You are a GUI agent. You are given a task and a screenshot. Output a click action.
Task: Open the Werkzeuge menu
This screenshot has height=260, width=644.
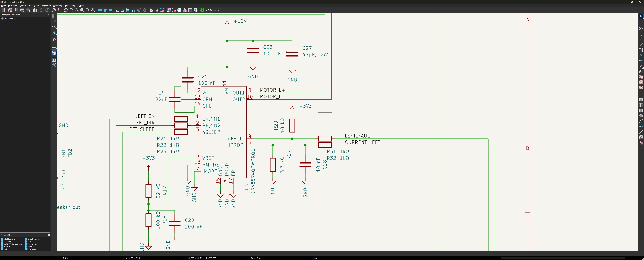coord(58,6)
